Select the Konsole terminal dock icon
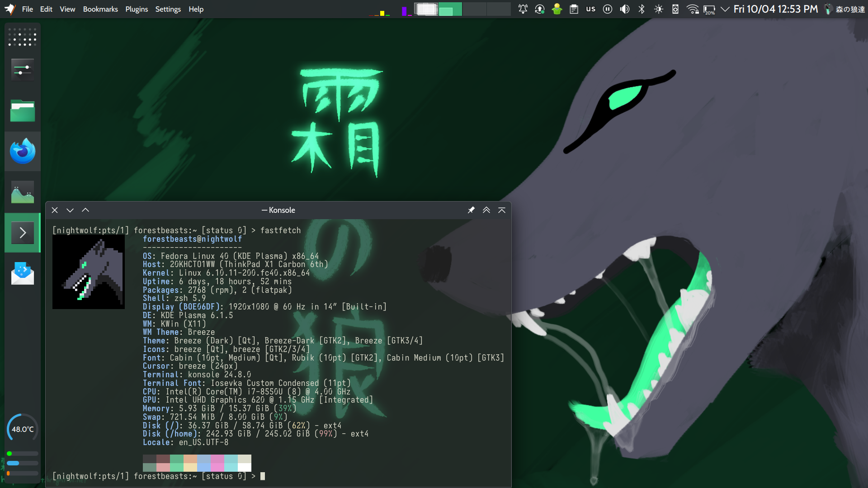Image resolution: width=868 pixels, height=488 pixels. click(x=22, y=233)
